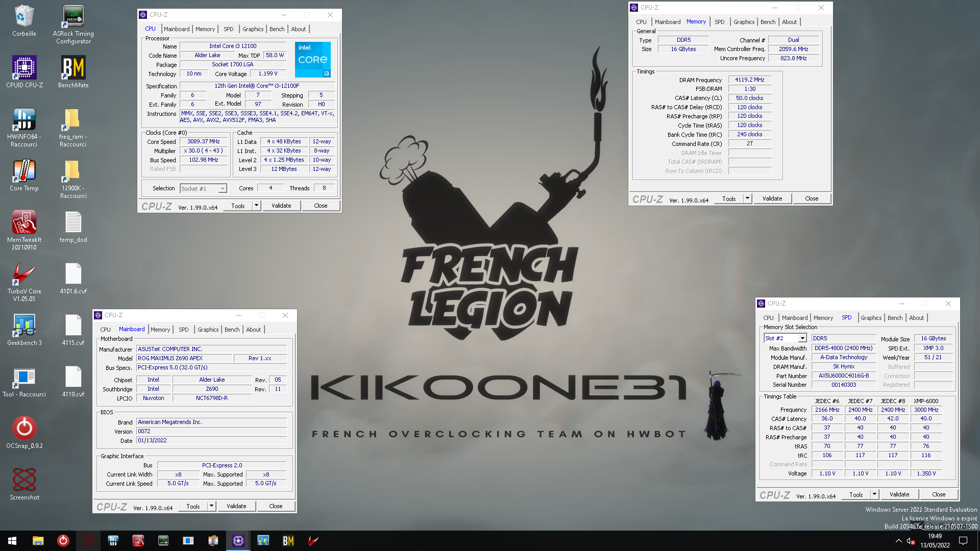Open TurboV Core icon in taskbar
Image resolution: width=980 pixels, height=551 pixels.
[313, 541]
